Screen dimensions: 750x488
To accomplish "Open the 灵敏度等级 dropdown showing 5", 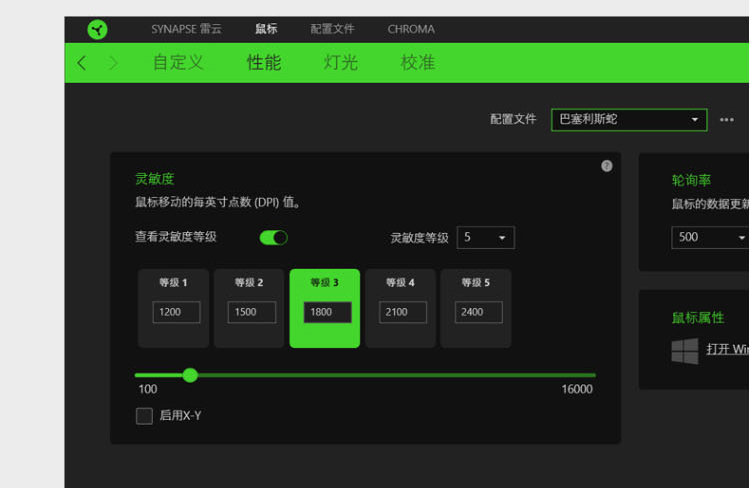I will tap(485, 237).
